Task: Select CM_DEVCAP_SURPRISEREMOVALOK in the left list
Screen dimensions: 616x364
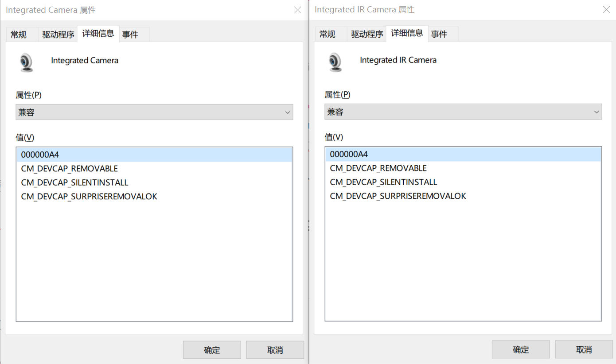Action: tap(89, 196)
